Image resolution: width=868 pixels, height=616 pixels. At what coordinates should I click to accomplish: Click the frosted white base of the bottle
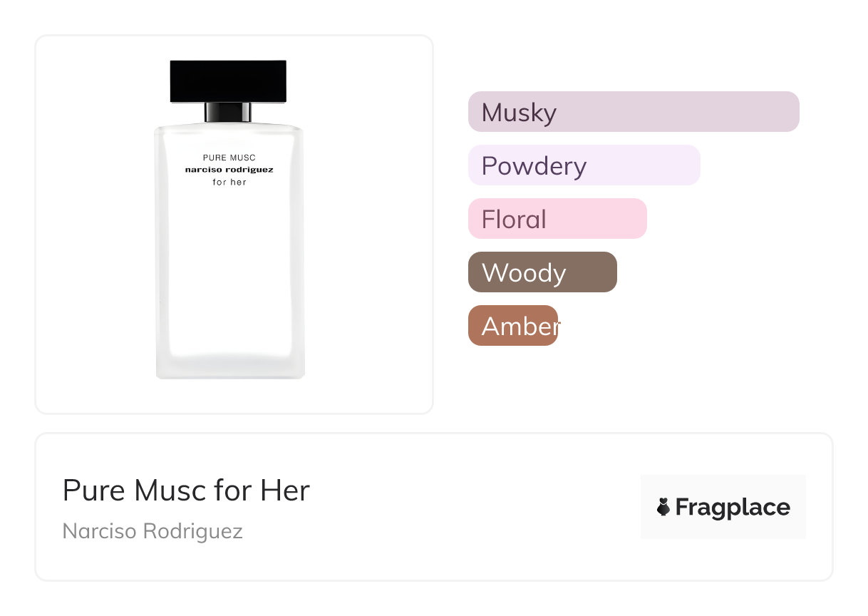click(229, 356)
